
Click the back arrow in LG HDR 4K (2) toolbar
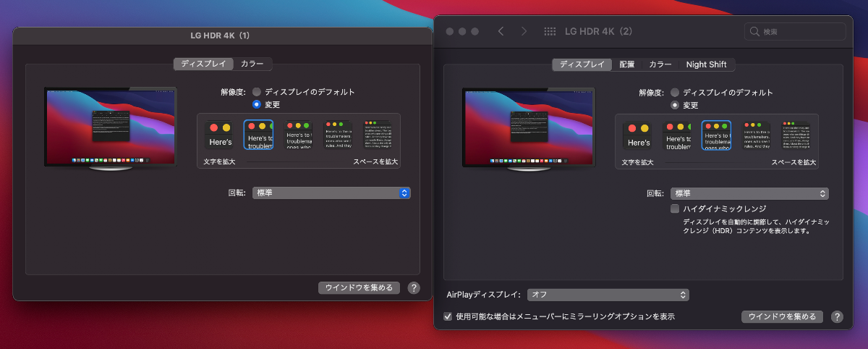click(501, 32)
